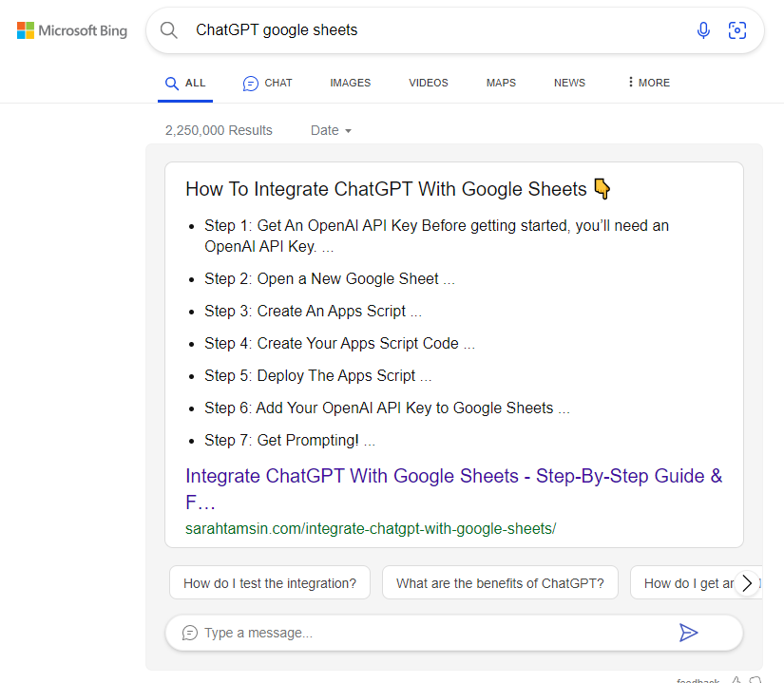Image resolution: width=784 pixels, height=683 pixels.
Task: Select the partially visible How do I get suggestion
Action: (687, 582)
